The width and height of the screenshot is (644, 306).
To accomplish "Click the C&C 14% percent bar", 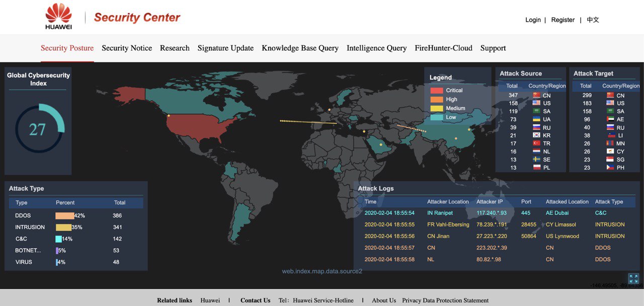I will [x=58, y=239].
